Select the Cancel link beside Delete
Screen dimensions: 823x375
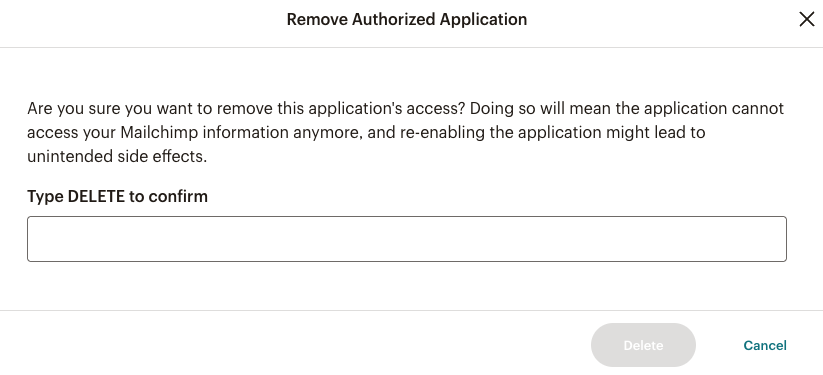pos(765,346)
